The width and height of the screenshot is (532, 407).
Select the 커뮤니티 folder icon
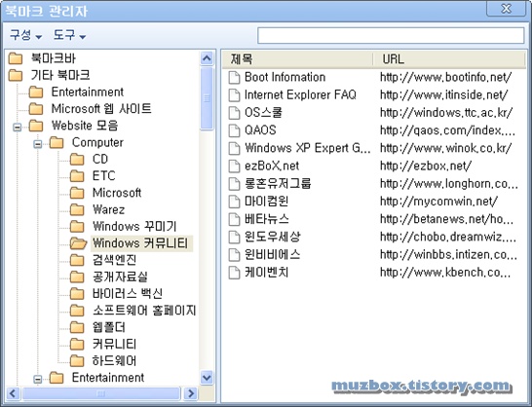click(77, 344)
